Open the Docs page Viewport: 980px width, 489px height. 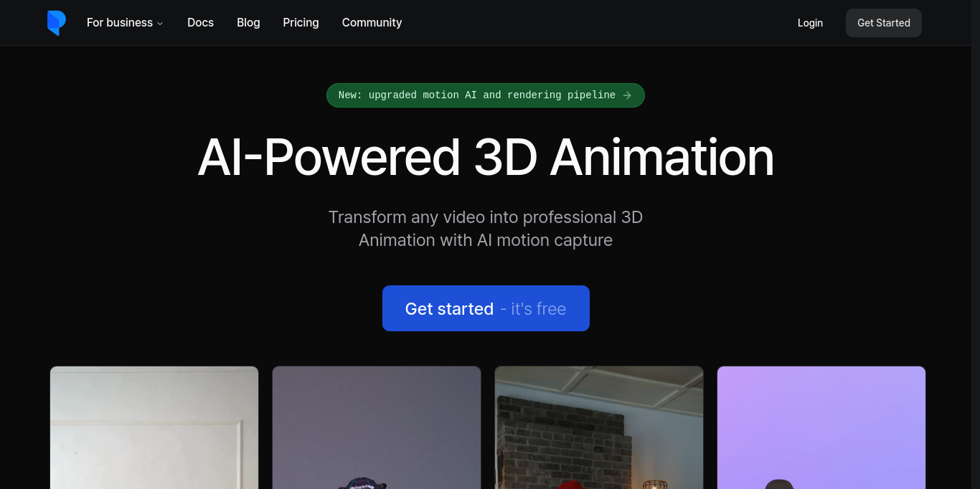200,23
